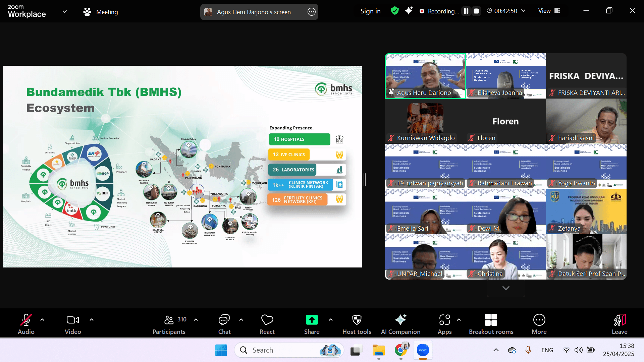This screenshot has height=362, width=644.
Task: Open Google Chrome from taskbar
Action: 401,350
